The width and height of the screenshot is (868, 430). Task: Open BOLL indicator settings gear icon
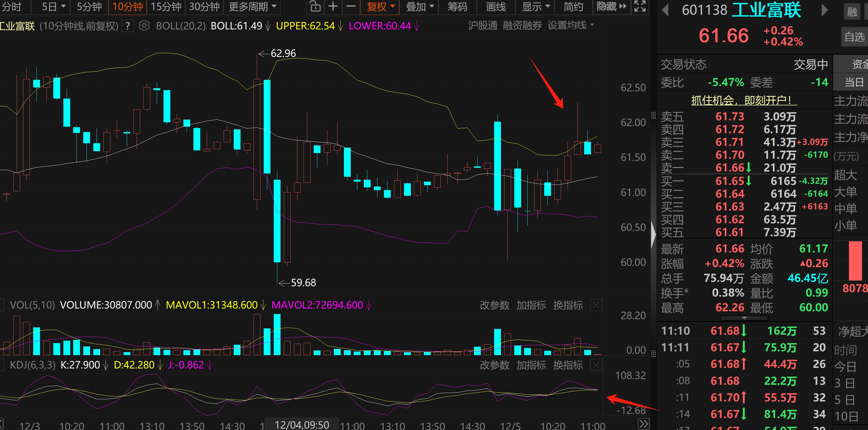coord(144,26)
